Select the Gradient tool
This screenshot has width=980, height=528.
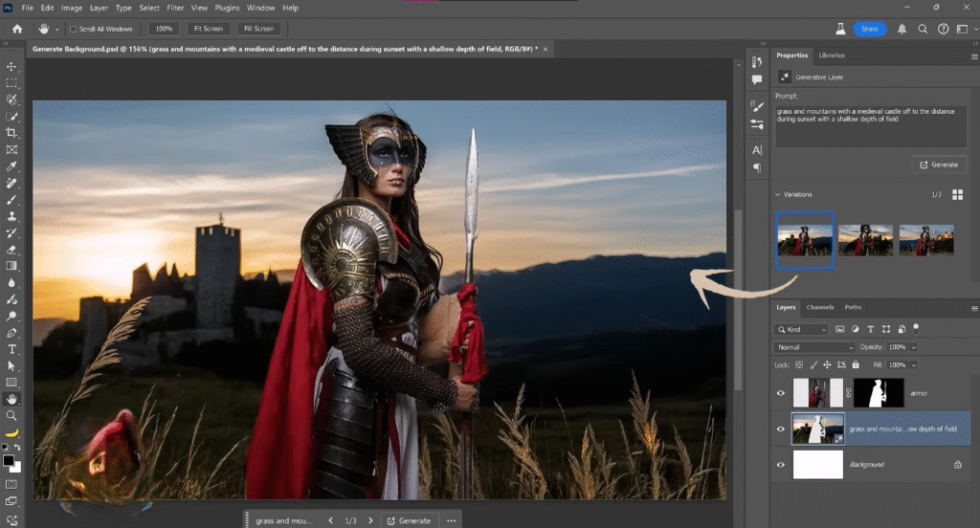pyautogui.click(x=11, y=266)
